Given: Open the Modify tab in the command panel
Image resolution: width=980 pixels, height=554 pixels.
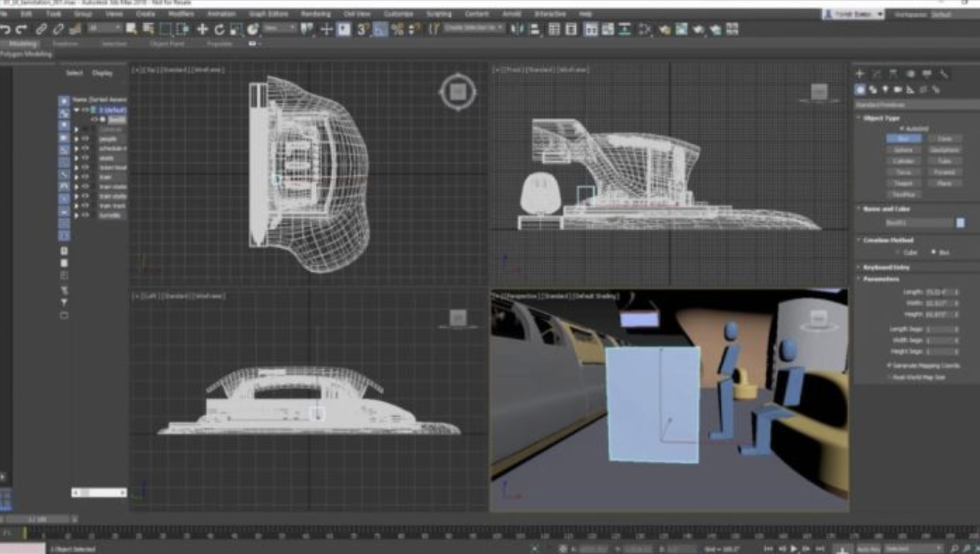Looking at the screenshot, I should (876, 74).
